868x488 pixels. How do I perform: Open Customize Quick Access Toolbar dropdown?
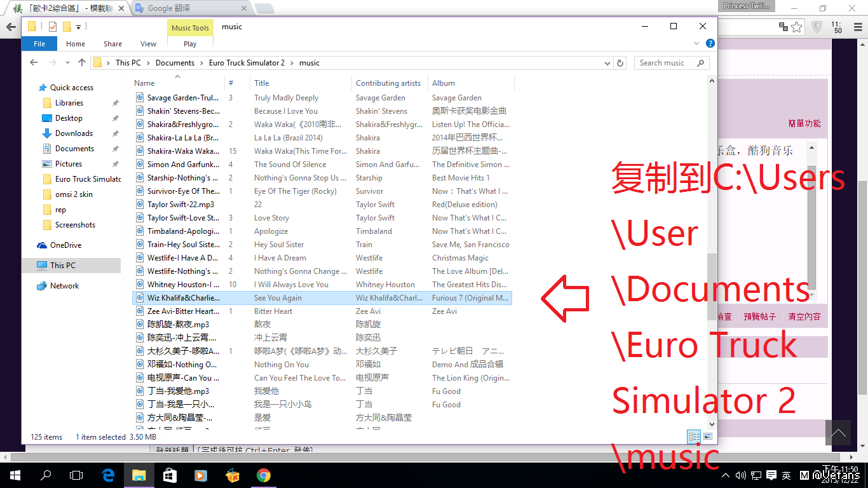point(78,27)
